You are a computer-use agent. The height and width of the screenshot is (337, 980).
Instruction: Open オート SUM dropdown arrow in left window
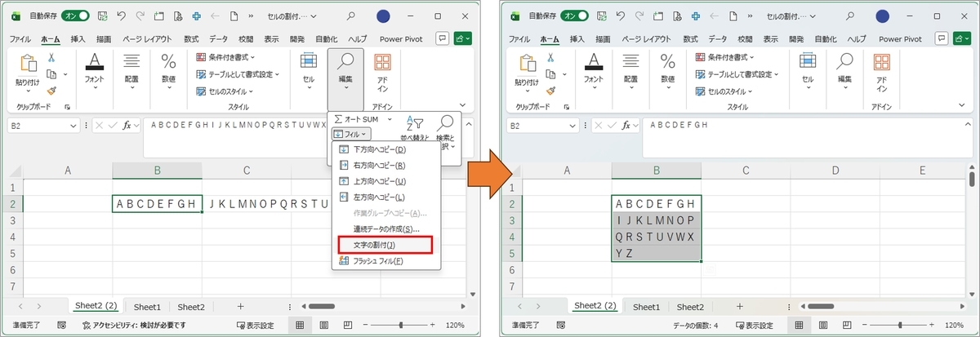pos(390,119)
